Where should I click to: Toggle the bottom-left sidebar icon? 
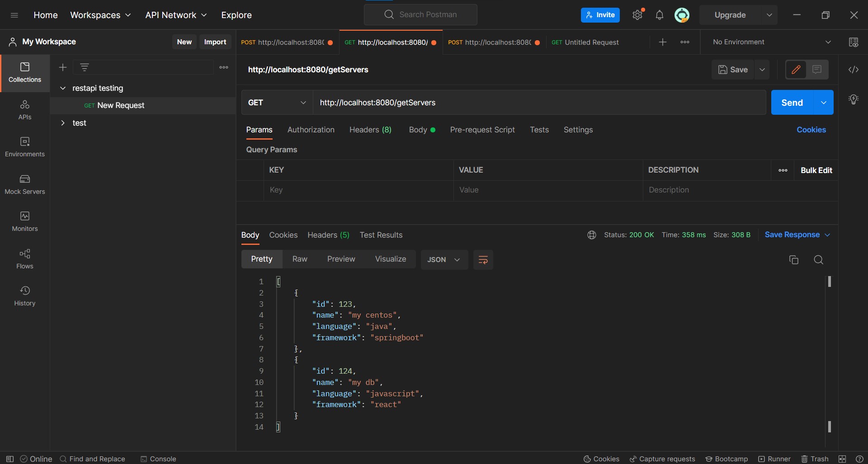(x=9, y=459)
